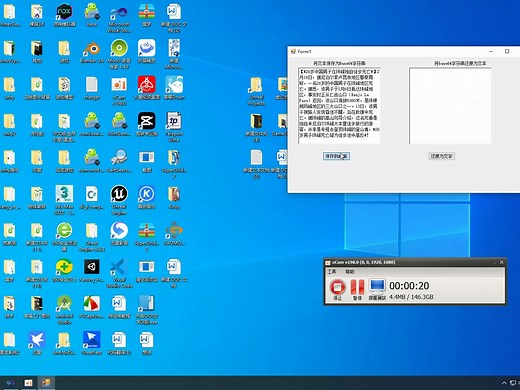Image resolution: width=520 pixels, height=390 pixels.
Task: Select the green plus 360 security icon
Action: pos(64,267)
